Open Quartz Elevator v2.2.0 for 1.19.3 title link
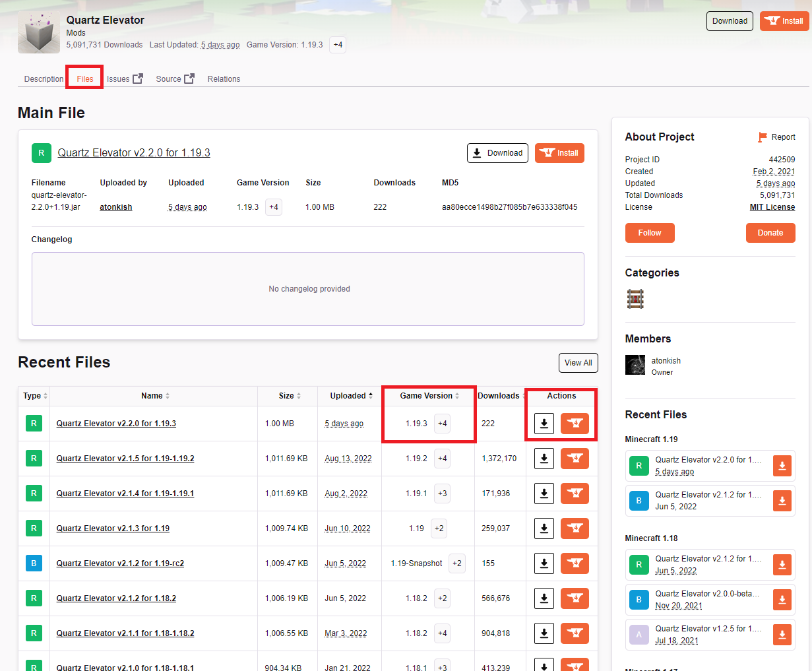This screenshot has width=812, height=671. (x=134, y=153)
